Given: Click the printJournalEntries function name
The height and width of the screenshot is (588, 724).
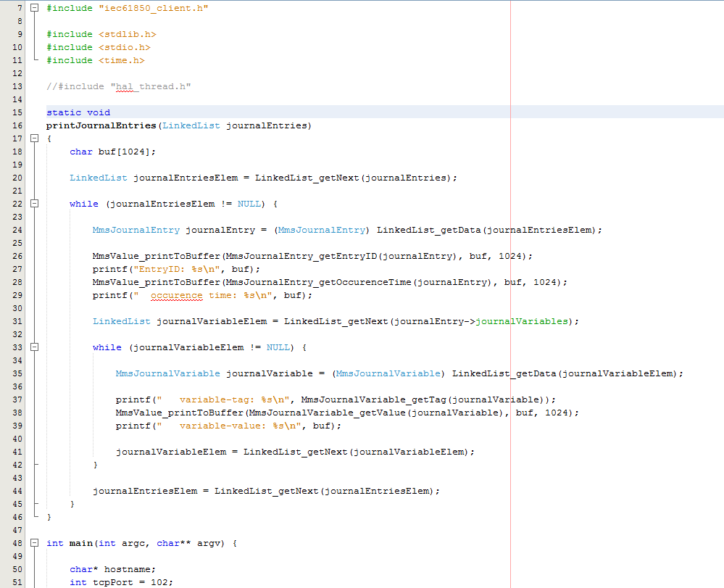Looking at the screenshot, I should click(101, 125).
